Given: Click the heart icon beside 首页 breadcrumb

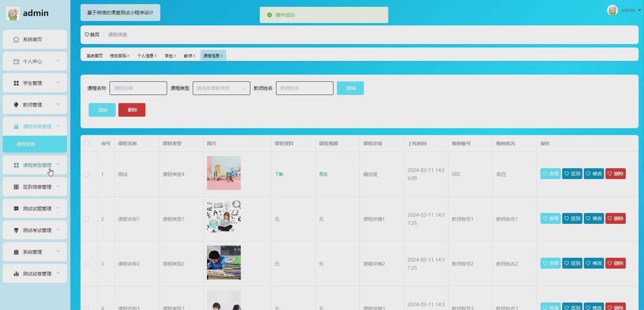Looking at the screenshot, I should click(87, 35).
